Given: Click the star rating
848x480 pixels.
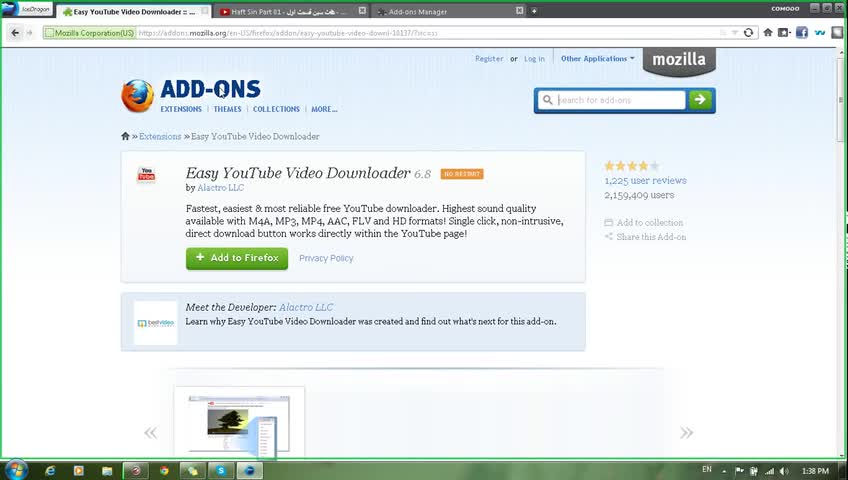Looking at the screenshot, I should point(632,165).
